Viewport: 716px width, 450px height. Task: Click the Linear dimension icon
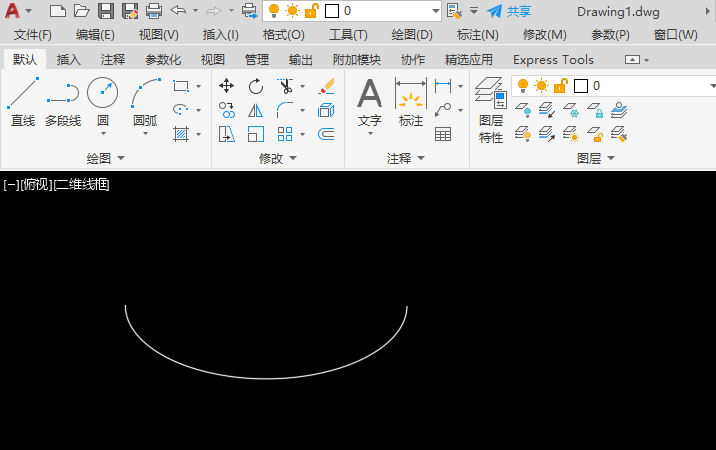coord(443,85)
